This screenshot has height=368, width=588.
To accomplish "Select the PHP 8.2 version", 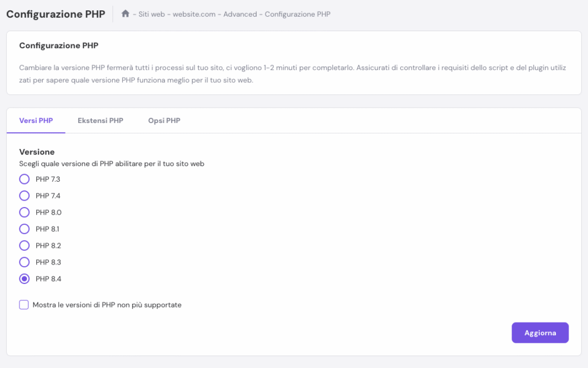I will click(24, 246).
